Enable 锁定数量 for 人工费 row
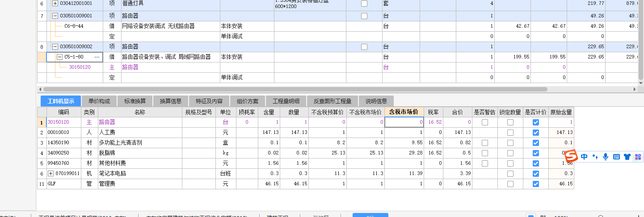This screenshot has height=217, width=644. coord(510,133)
